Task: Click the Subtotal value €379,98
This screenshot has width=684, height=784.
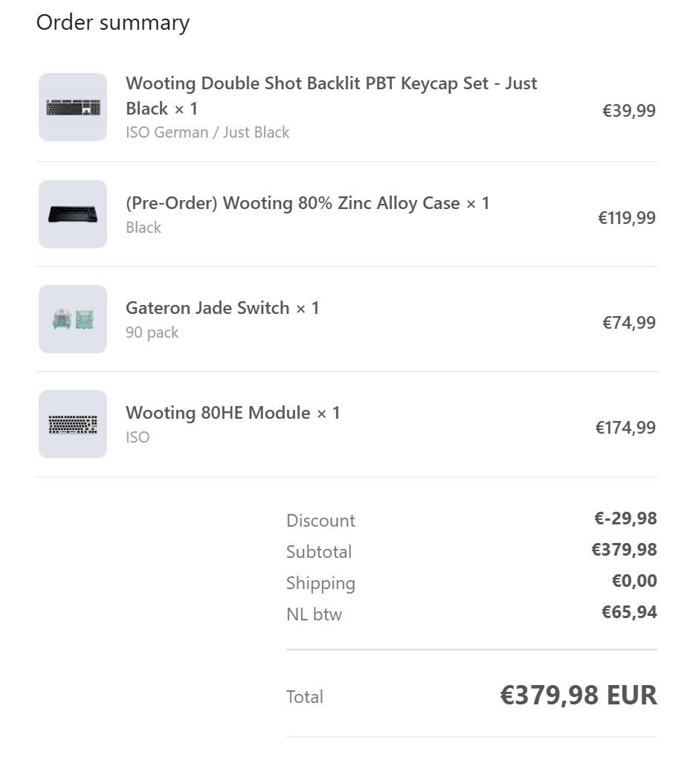Action: 624,550
